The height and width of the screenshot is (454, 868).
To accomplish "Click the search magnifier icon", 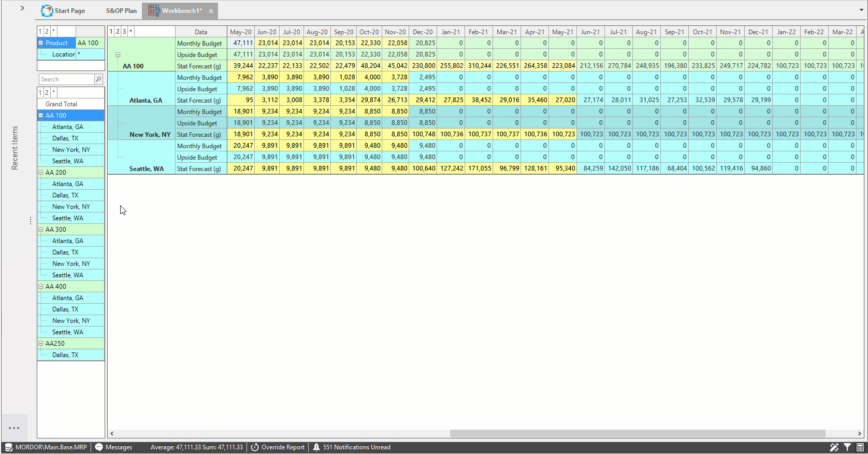I will (98, 79).
